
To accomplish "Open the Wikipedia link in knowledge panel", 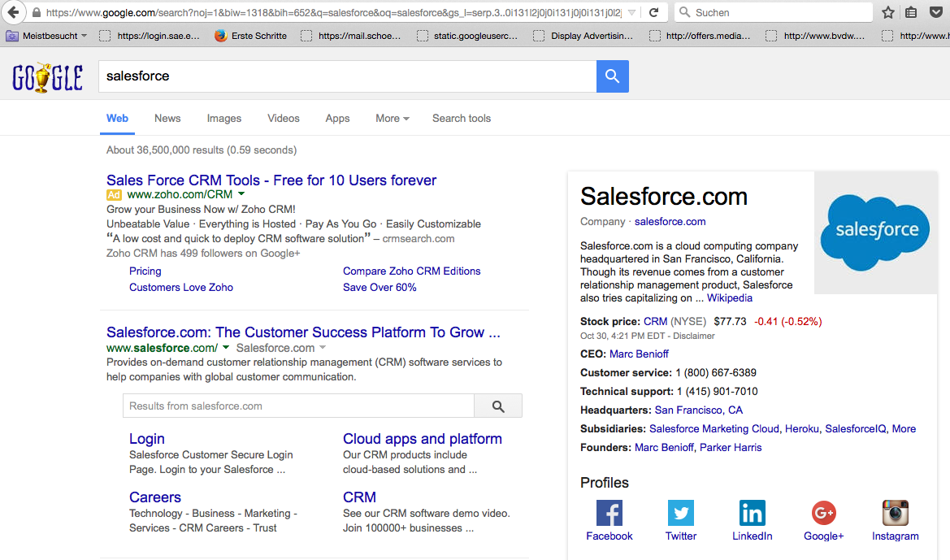I will pyautogui.click(x=730, y=298).
